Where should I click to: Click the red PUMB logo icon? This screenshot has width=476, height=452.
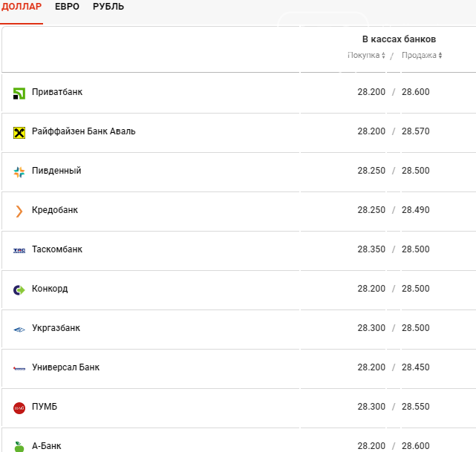pos(19,407)
